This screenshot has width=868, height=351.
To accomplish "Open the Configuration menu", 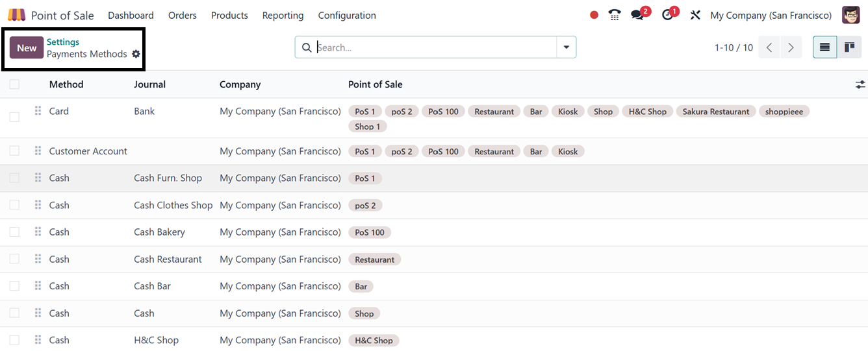I will 347,15.
